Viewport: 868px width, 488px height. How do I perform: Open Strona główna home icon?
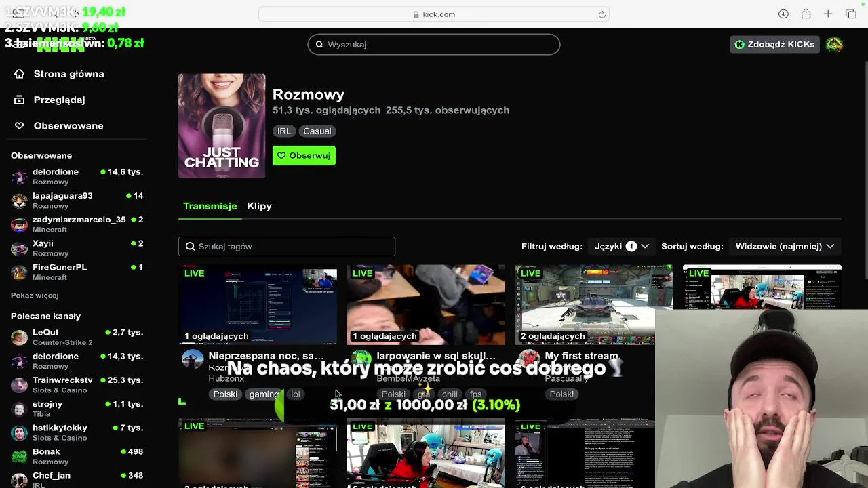pos(19,74)
